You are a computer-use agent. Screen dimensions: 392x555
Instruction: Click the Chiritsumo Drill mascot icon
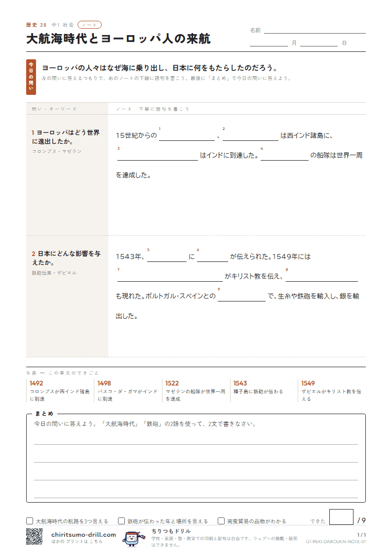pos(134,538)
